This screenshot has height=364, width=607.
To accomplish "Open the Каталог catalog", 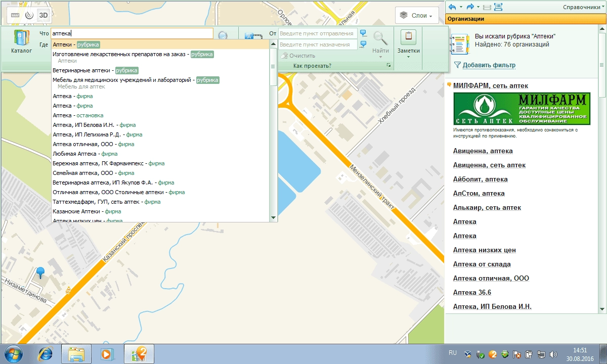I will [x=21, y=41].
